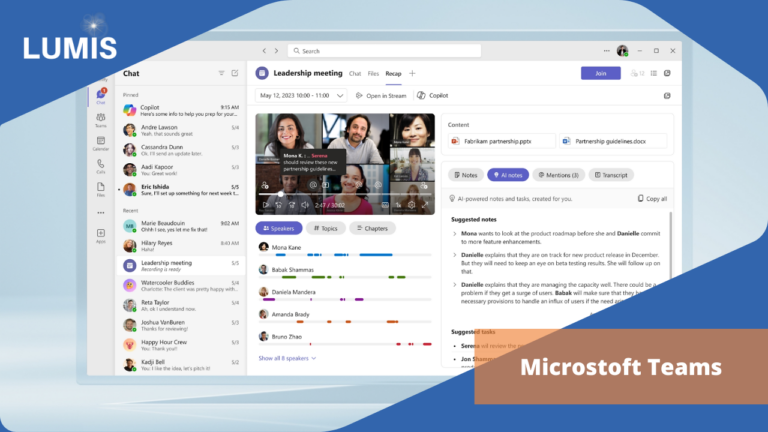Show participants count icon
This screenshot has width=768, height=432.
tap(637, 73)
